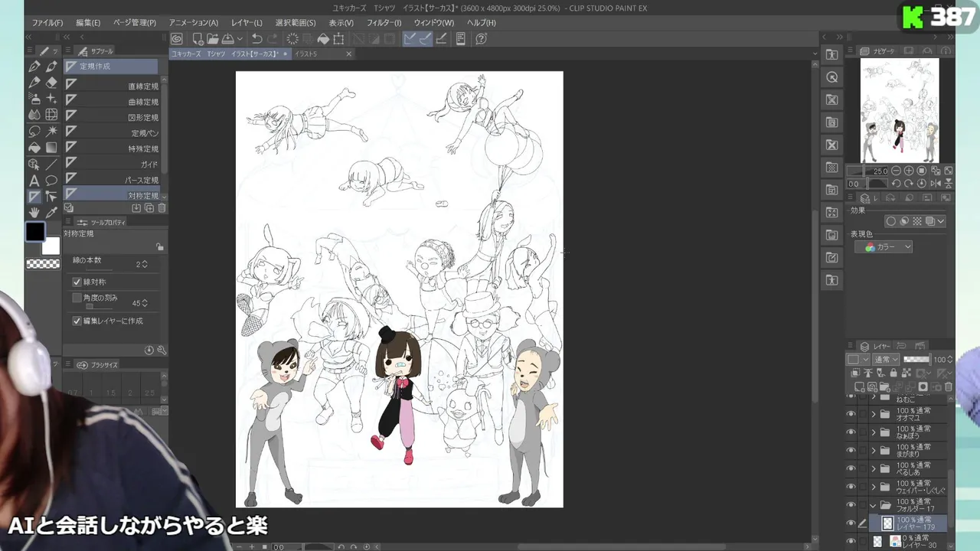Click the Save icon in command bar
980x551 pixels.
pyautogui.click(x=227, y=38)
